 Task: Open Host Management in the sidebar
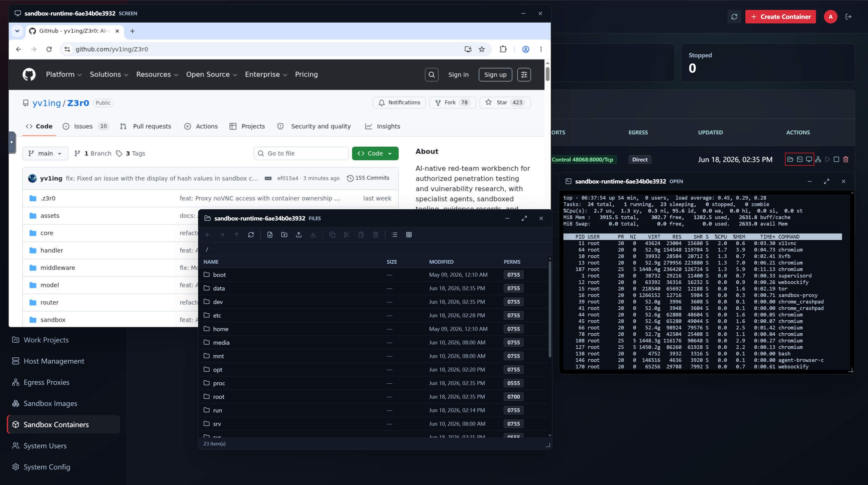[x=63, y=361]
